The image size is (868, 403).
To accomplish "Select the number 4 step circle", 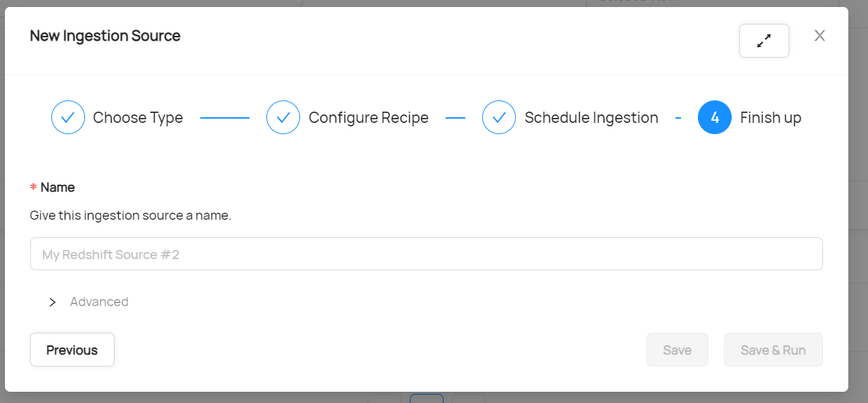I will pyautogui.click(x=715, y=117).
